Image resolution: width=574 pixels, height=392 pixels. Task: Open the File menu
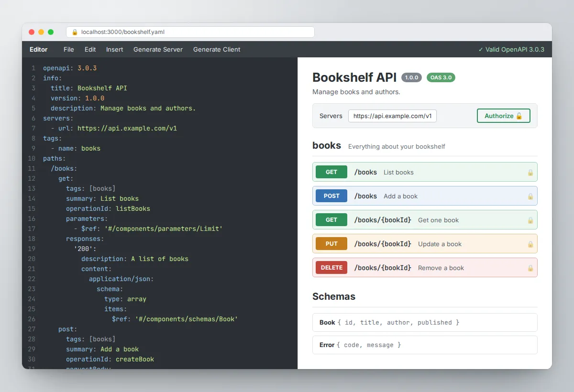pos(69,49)
